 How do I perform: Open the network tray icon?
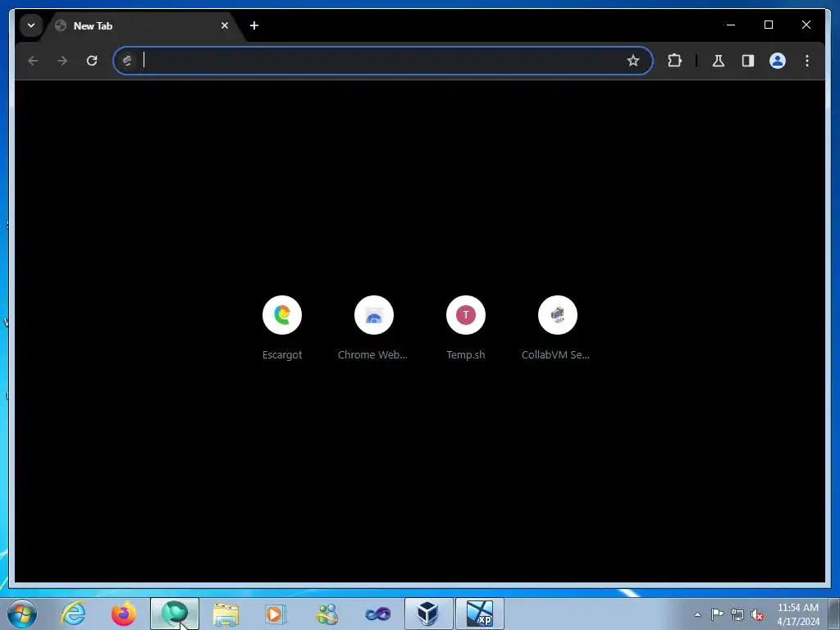(x=737, y=614)
